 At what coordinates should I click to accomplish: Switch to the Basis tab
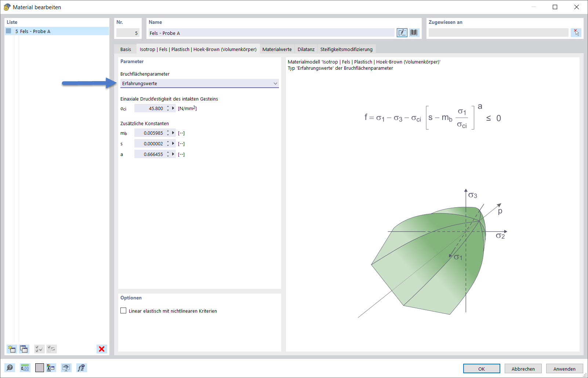[x=126, y=49]
